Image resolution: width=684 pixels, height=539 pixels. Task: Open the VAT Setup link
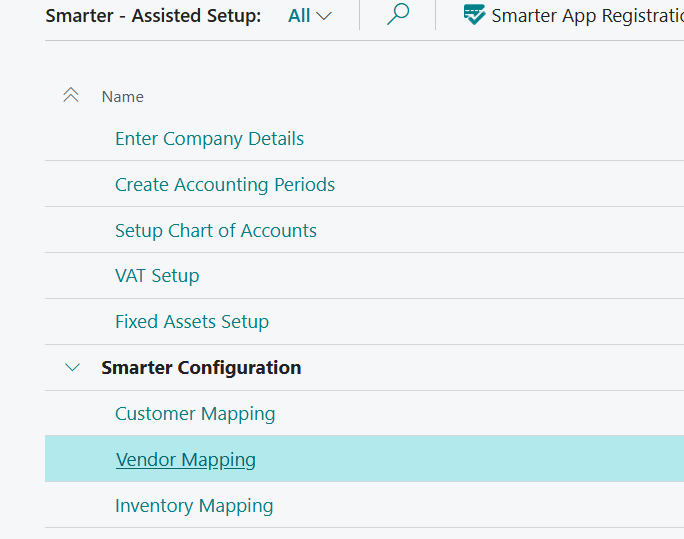click(157, 276)
